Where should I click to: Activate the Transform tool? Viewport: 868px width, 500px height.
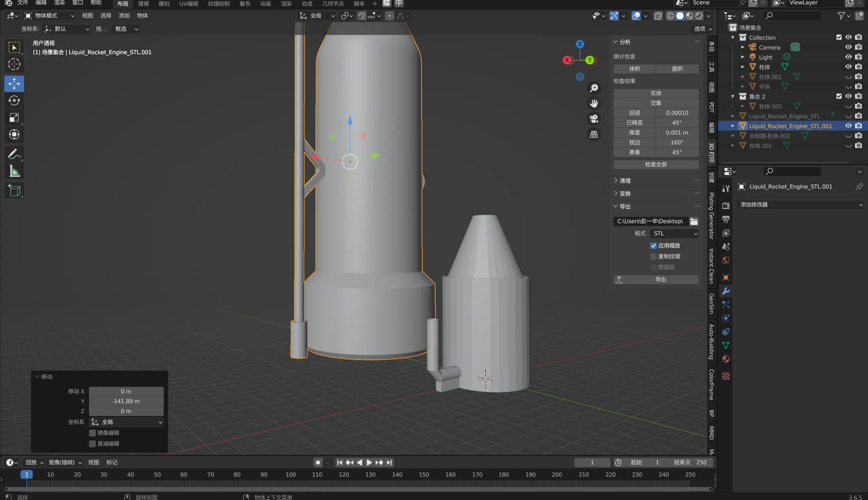14,134
